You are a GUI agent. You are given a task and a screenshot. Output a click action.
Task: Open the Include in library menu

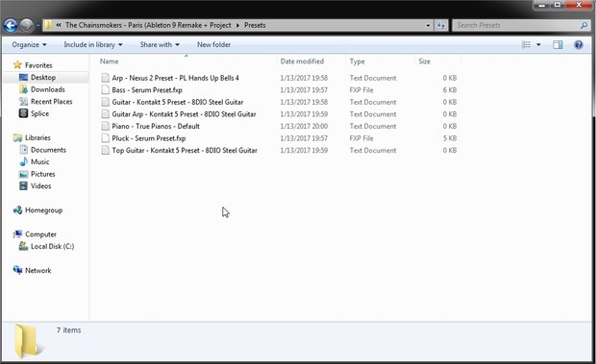pyautogui.click(x=93, y=44)
